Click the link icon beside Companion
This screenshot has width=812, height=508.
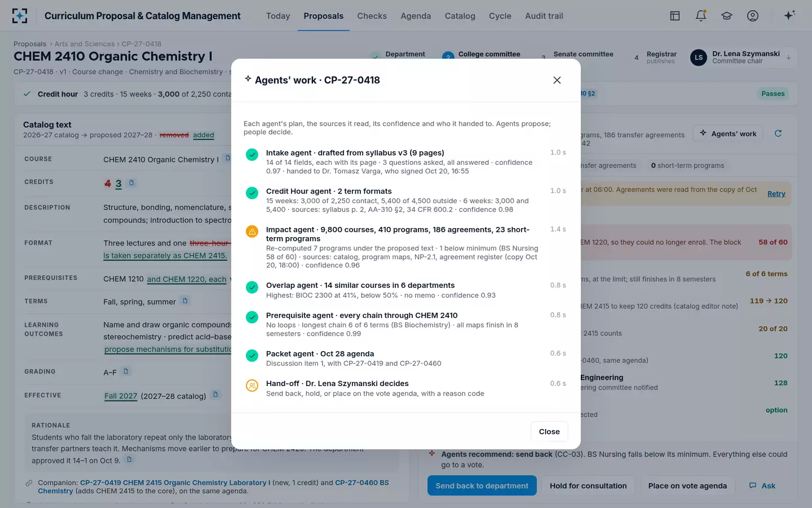coord(29,483)
